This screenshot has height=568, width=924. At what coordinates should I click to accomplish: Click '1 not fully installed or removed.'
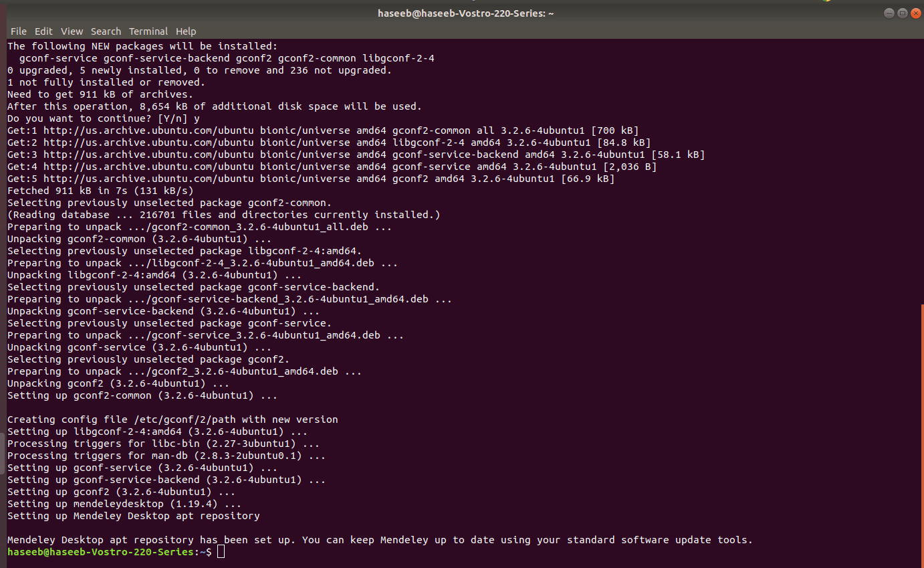pos(107,82)
